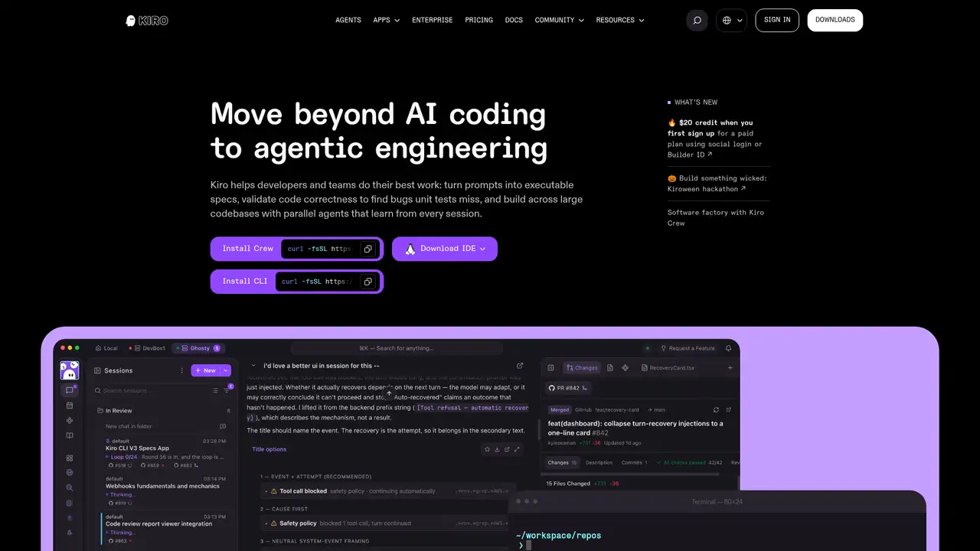Open the site search magnifier
Screen dimensions: 980x551
tap(697, 21)
